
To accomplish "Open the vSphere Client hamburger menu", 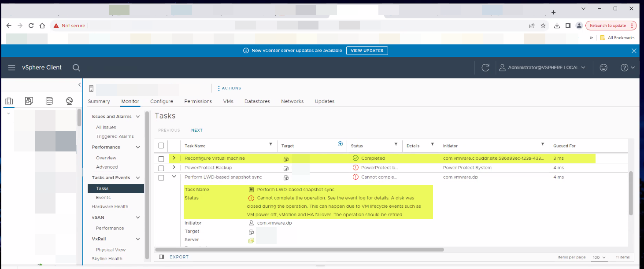I will tap(11, 67).
